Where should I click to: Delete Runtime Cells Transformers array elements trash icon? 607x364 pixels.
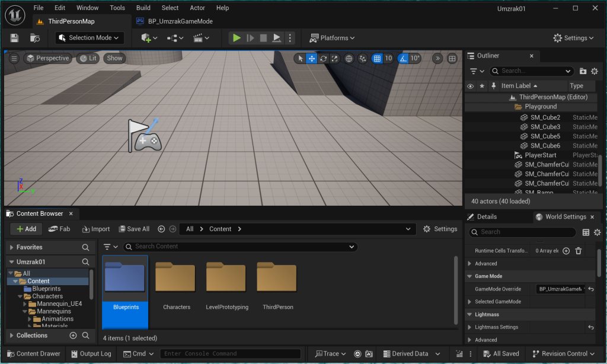pos(579,251)
